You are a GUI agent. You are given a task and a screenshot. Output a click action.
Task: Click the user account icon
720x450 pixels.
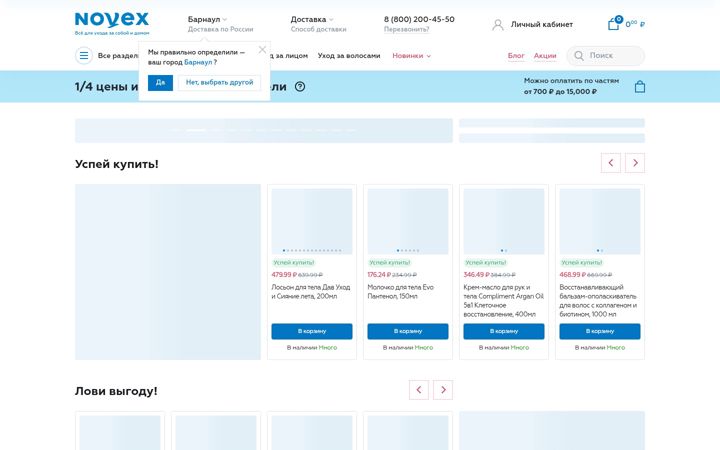(x=498, y=24)
